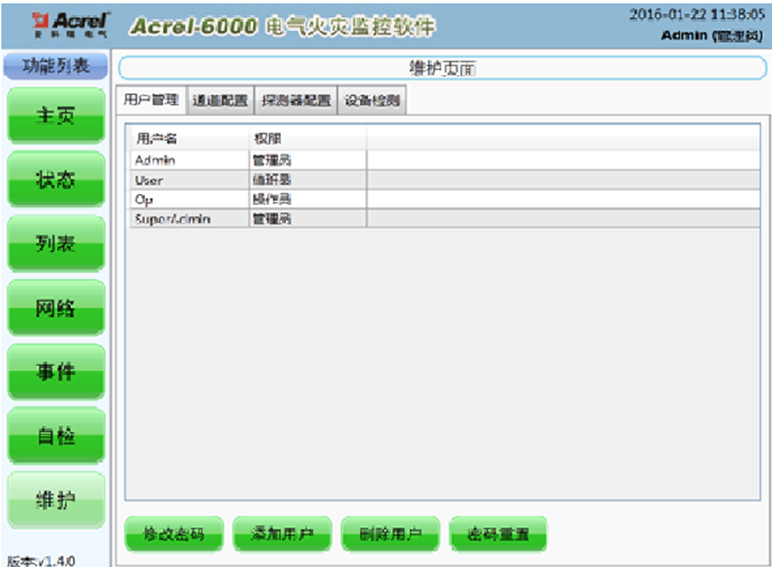Select the SuperAdmin user row

click(190, 218)
